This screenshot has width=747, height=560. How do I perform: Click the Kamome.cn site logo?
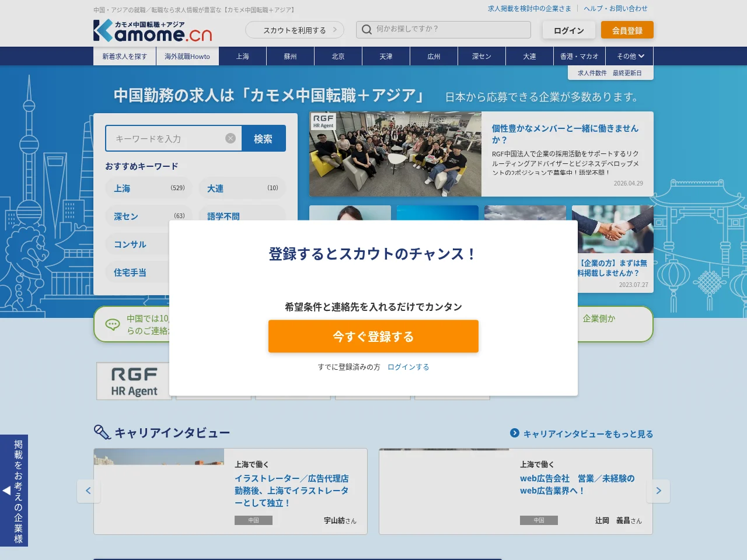152,31
